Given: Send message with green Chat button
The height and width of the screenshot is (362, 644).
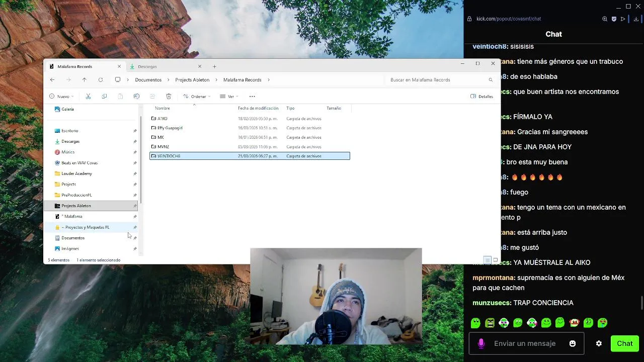Looking at the screenshot, I should (625, 343).
